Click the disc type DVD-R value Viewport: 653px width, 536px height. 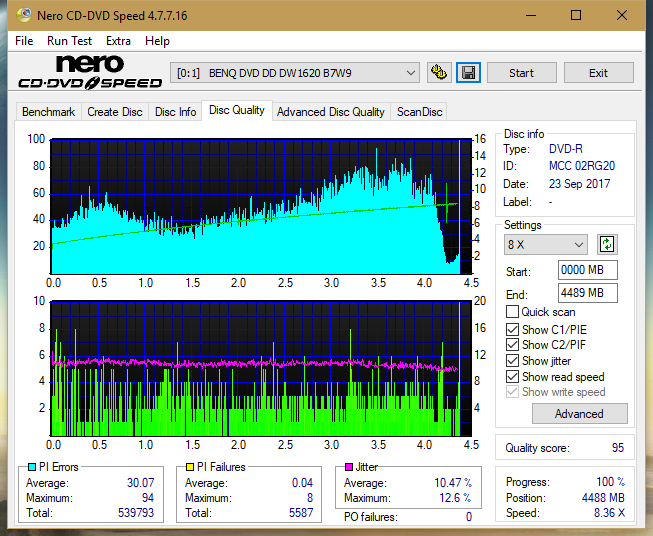click(566, 149)
